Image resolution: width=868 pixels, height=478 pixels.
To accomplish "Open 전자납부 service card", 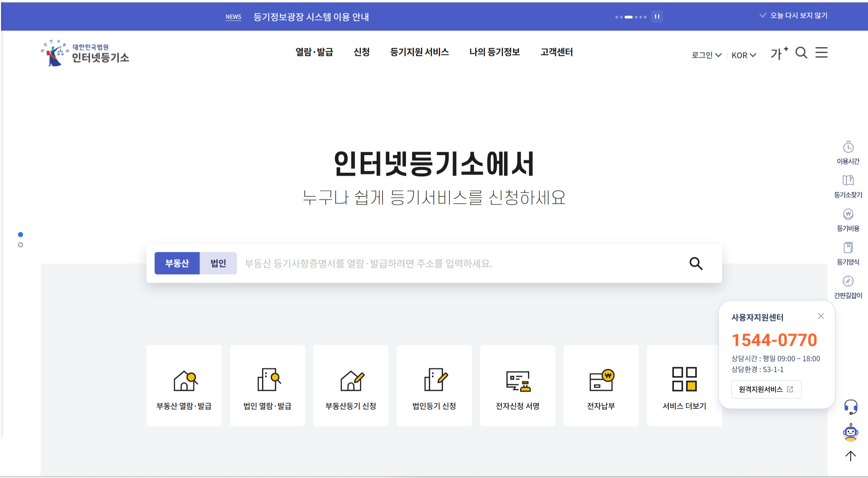I will (x=601, y=385).
